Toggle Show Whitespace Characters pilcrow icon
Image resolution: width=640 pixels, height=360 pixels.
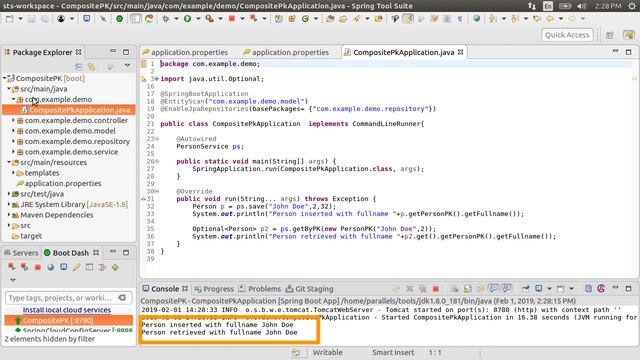(460, 19)
